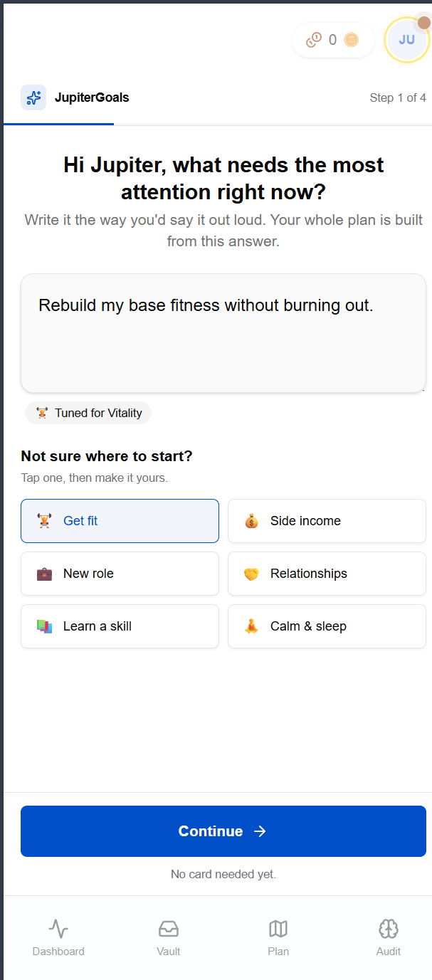Select the Get fit suggestion
This screenshot has height=980, width=432.
tap(120, 521)
